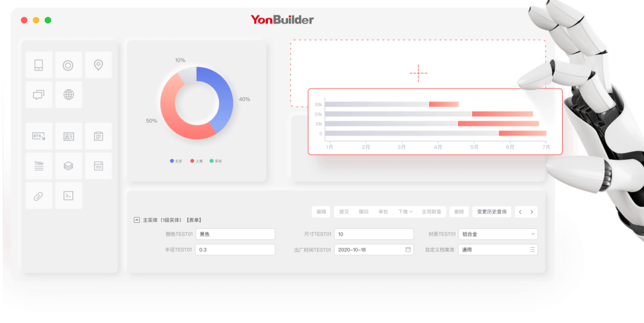Click the Title text component icon
The height and width of the screenshot is (323, 644).
click(x=38, y=166)
